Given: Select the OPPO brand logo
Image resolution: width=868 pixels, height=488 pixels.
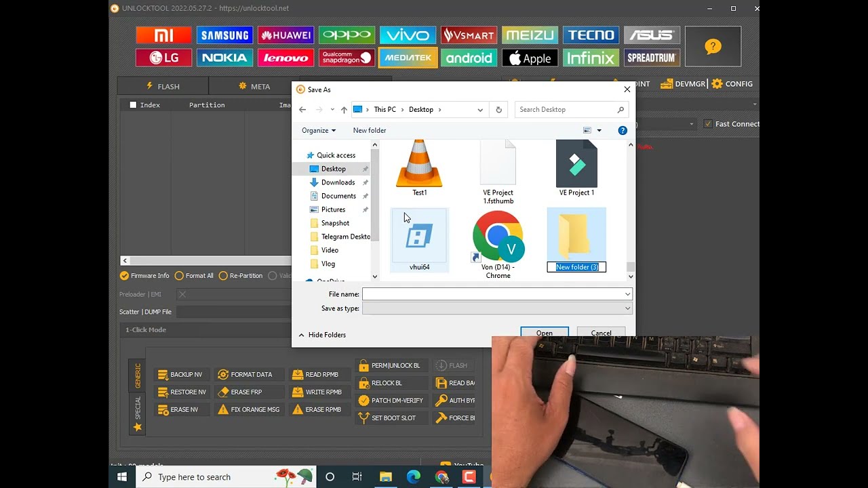Looking at the screenshot, I should coord(347,35).
